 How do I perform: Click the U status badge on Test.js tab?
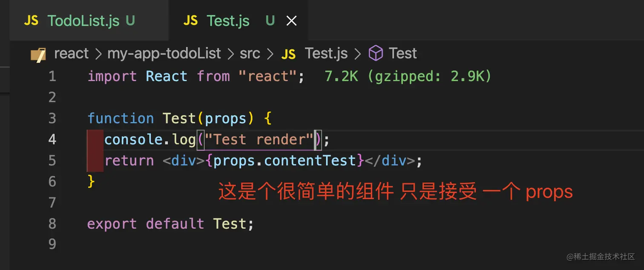coord(270,20)
